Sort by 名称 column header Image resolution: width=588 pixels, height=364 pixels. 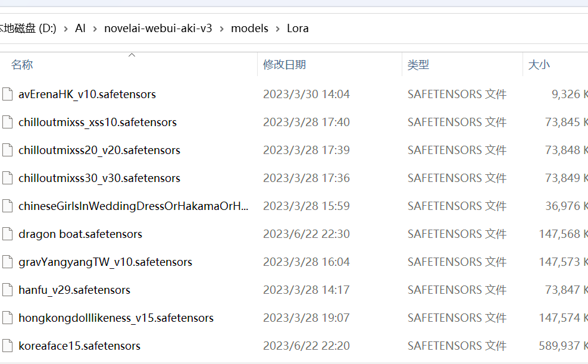pyautogui.click(x=22, y=64)
